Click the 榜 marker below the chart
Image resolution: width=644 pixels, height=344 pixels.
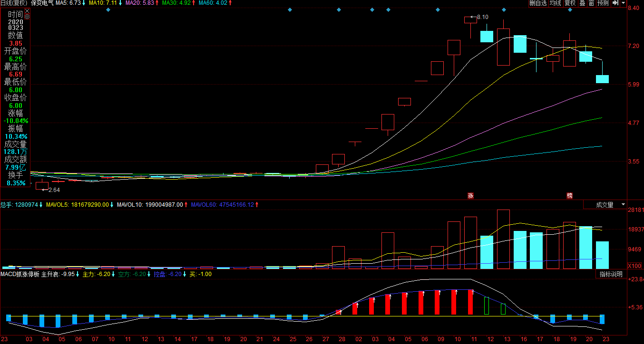569,195
